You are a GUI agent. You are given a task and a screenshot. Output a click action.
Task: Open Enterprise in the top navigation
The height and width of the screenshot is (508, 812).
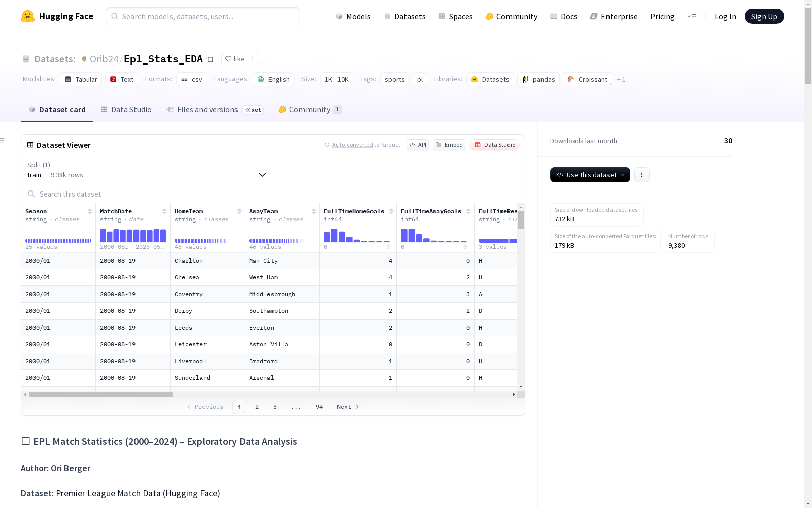click(614, 16)
